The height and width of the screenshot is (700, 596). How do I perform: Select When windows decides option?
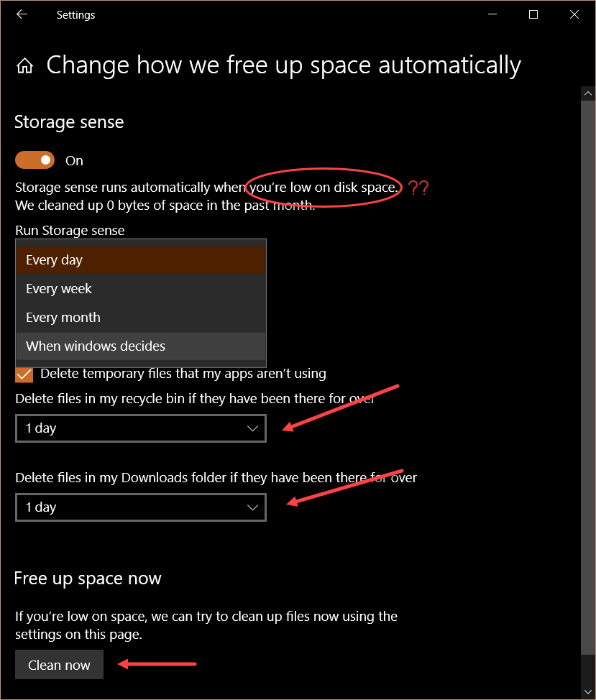(x=141, y=346)
